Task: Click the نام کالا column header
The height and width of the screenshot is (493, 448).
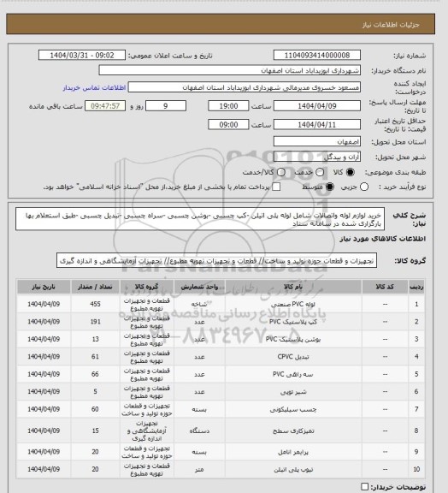Action: pyautogui.click(x=293, y=287)
